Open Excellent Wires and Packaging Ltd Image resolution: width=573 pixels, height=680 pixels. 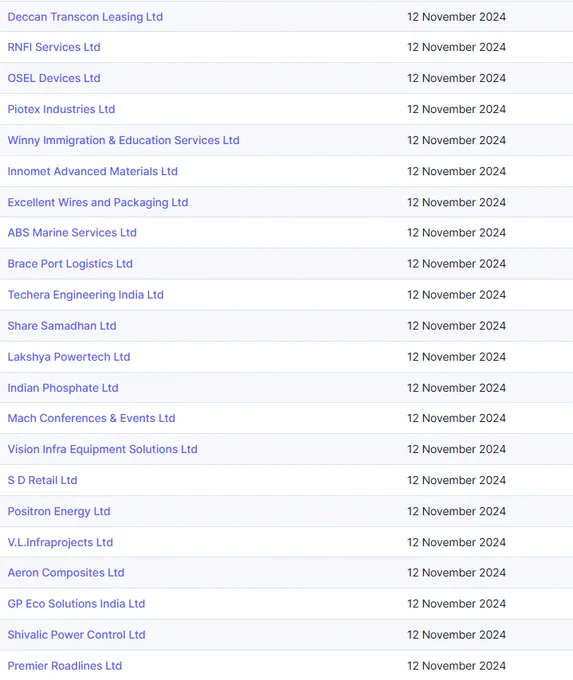click(98, 203)
